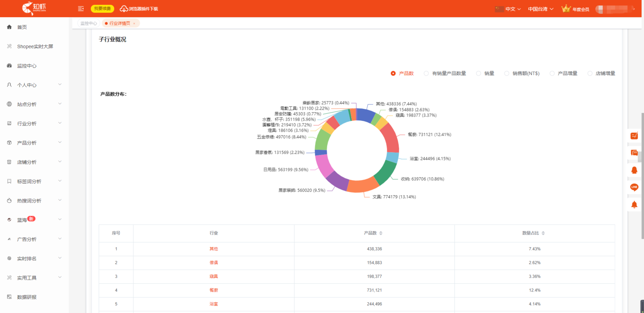644x313 pixels.
Task: Click the LINE icon on the right edge
Action: pos(634,187)
